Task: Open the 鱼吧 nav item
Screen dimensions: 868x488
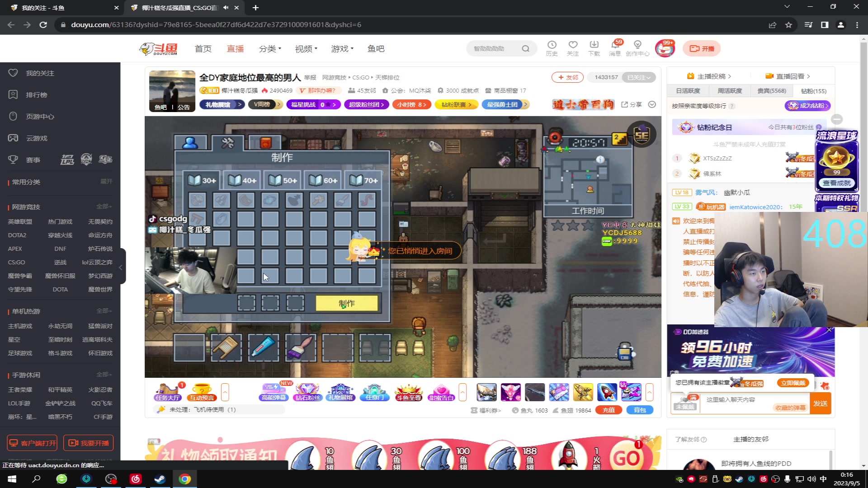Action: 376,49
